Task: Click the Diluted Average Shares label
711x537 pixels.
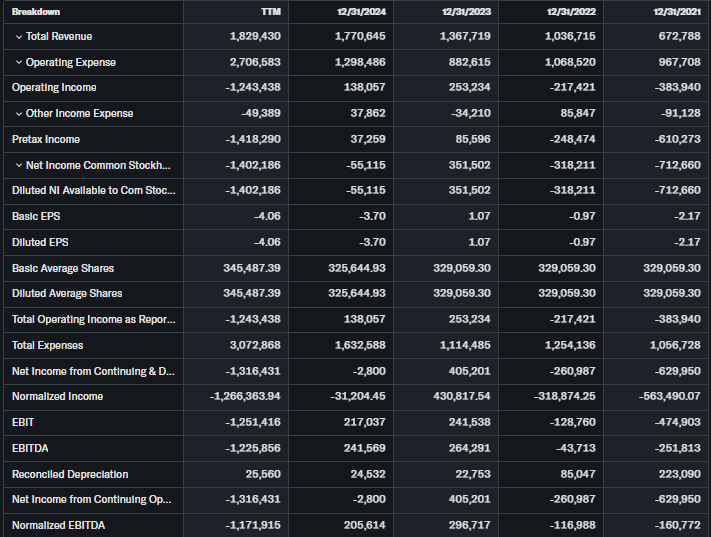Action: (x=67, y=293)
